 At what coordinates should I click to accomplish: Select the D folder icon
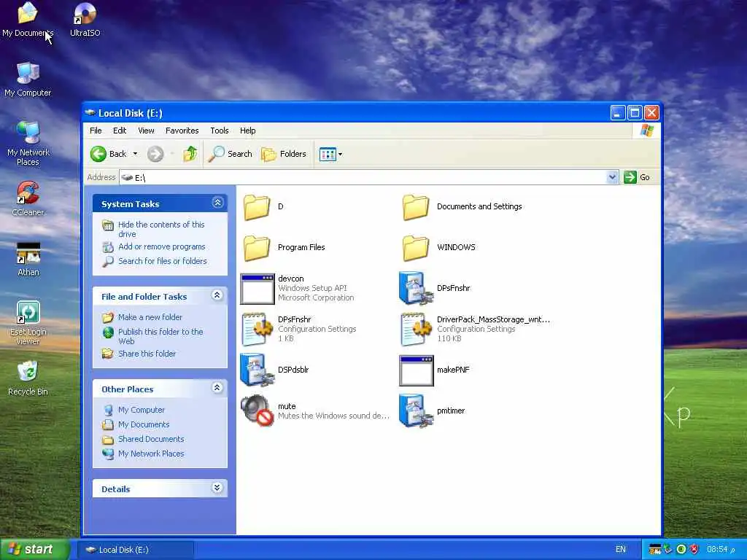pos(257,206)
